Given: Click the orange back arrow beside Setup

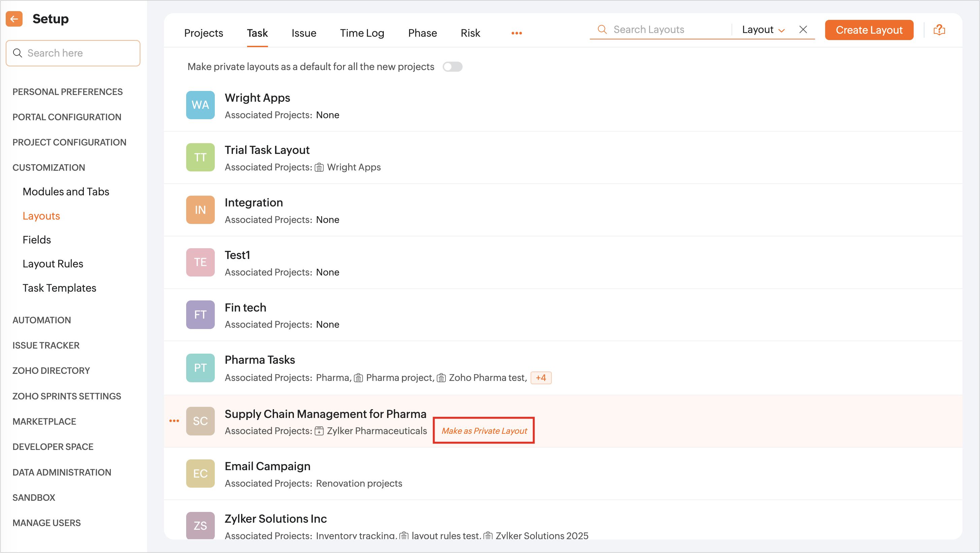Looking at the screenshot, I should (x=14, y=19).
